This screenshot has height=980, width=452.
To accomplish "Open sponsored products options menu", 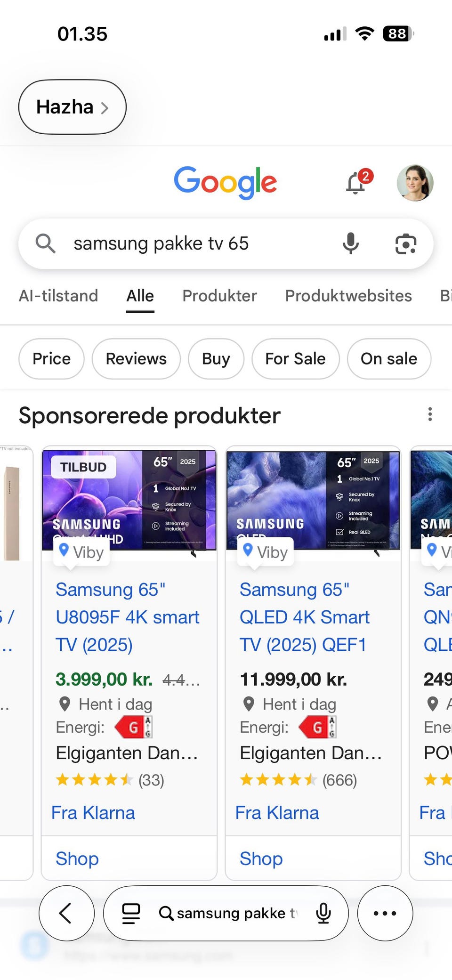I will tap(430, 414).
